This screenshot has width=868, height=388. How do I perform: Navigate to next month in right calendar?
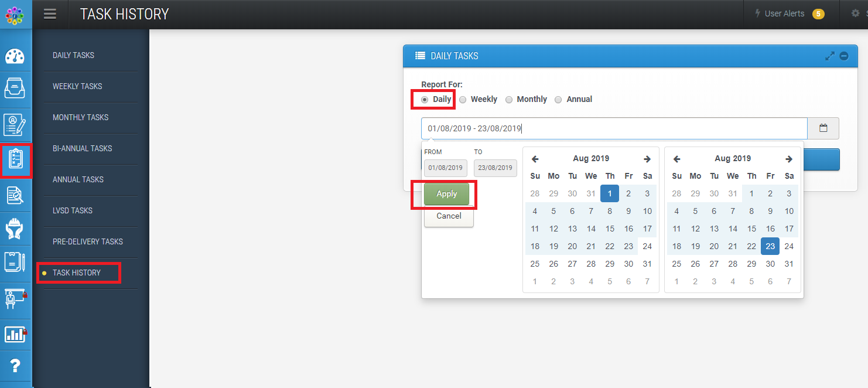pos(788,158)
